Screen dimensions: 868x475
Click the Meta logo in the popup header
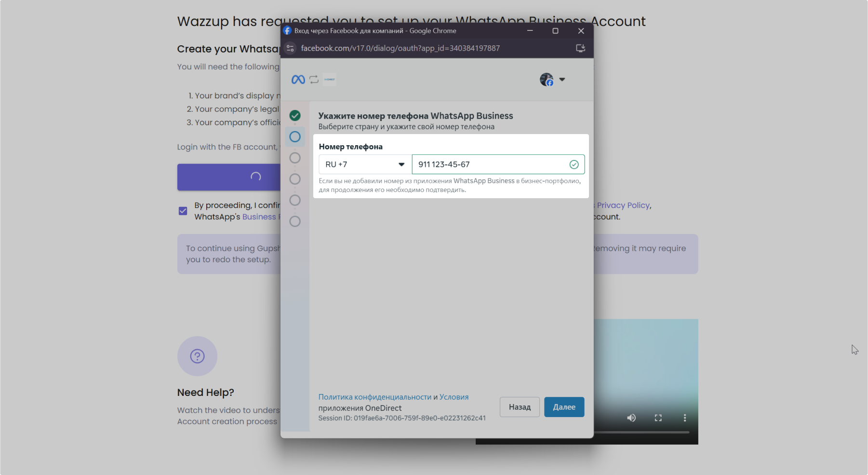[298, 80]
